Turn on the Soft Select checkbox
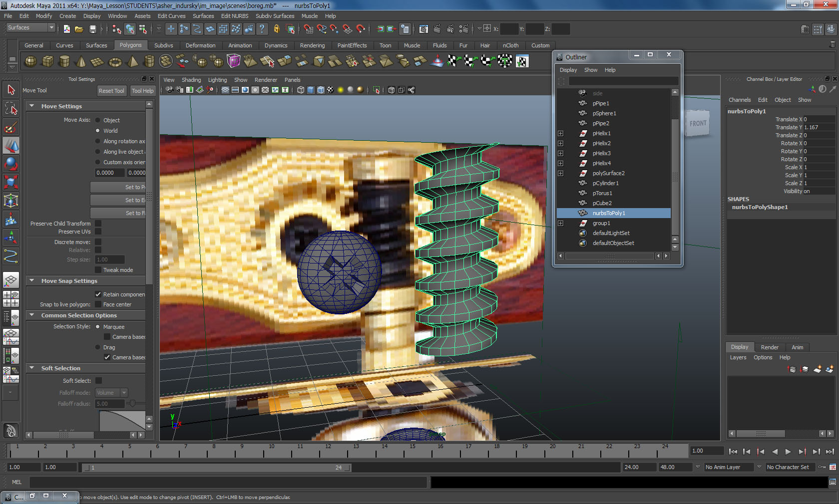The image size is (839, 504). [x=98, y=381]
